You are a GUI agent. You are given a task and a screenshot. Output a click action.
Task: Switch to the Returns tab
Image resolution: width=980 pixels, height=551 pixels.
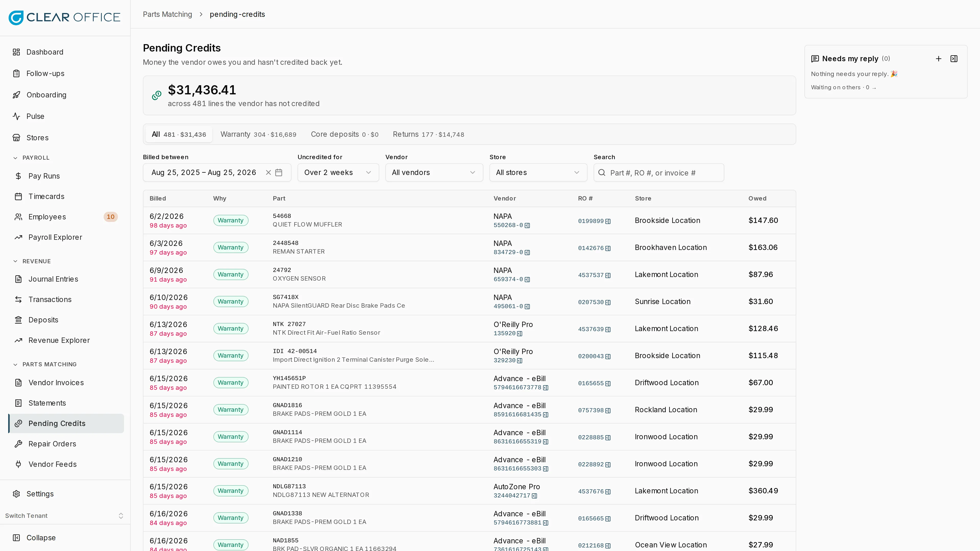pos(428,135)
